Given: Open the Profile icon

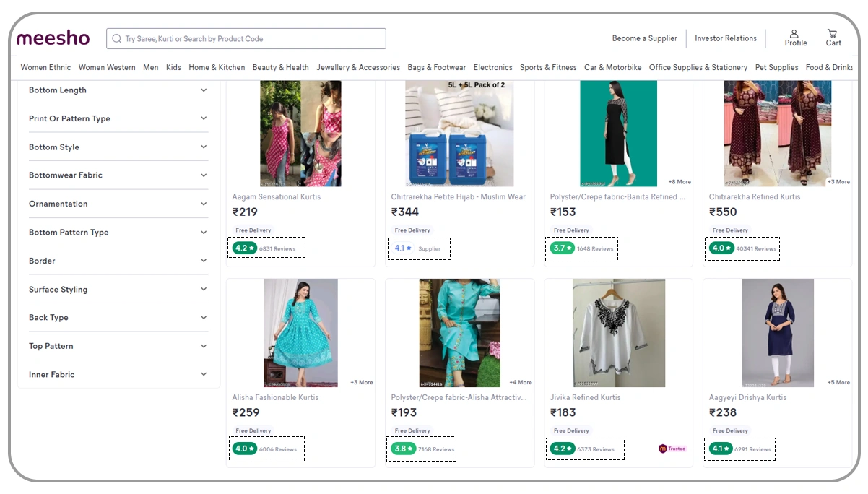Looking at the screenshot, I should (x=795, y=35).
